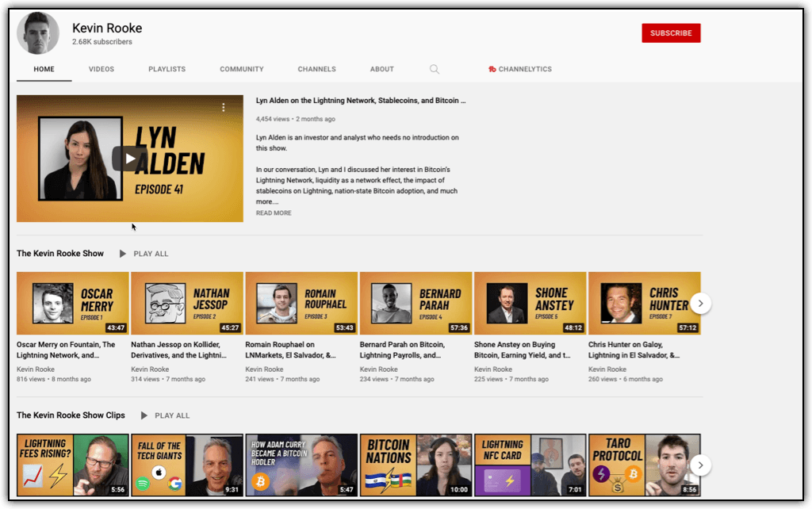This screenshot has width=812, height=509.
Task: Click the Kevin Rooke channel title heading
Action: [x=107, y=28]
